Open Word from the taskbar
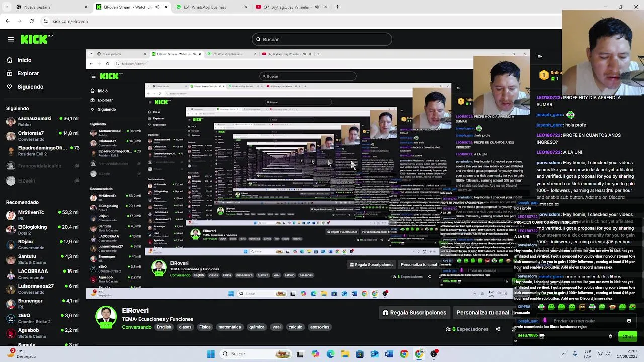 (389, 354)
